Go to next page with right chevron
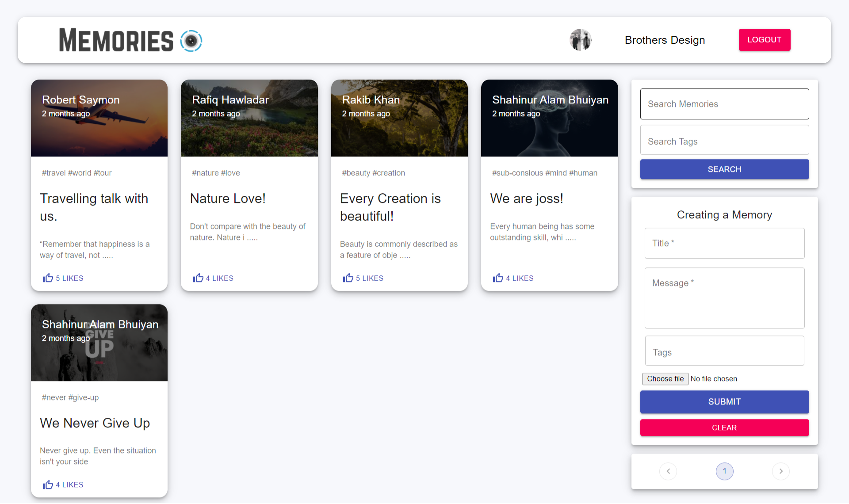The width and height of the screenshot is (849, 504). pos(780,471)
